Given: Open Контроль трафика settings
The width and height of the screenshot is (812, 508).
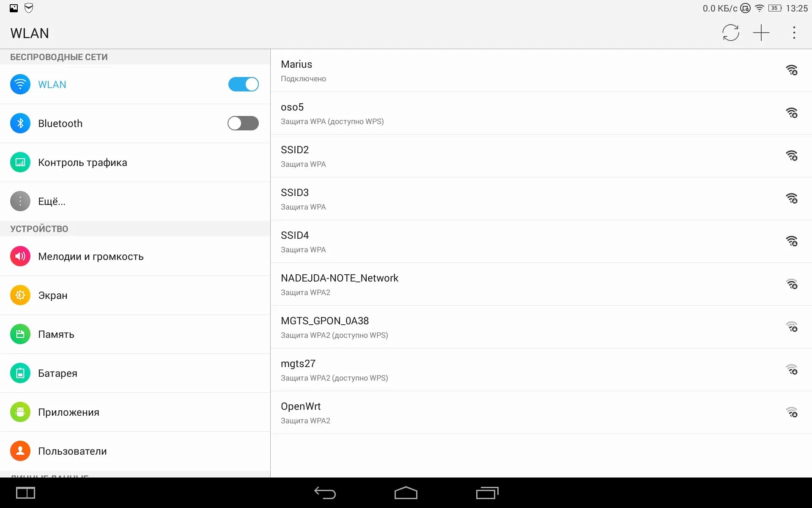Looking at the screenshot, I should (135, 162).
